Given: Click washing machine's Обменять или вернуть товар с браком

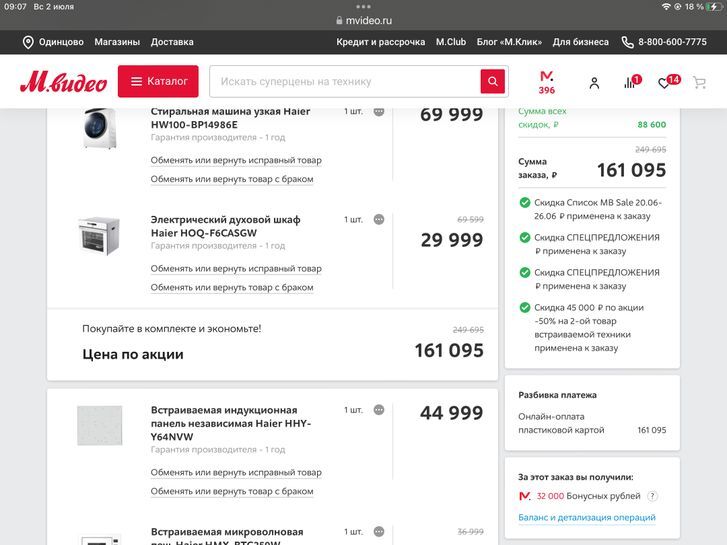Looking at the screenshot, I should [232, 179].
